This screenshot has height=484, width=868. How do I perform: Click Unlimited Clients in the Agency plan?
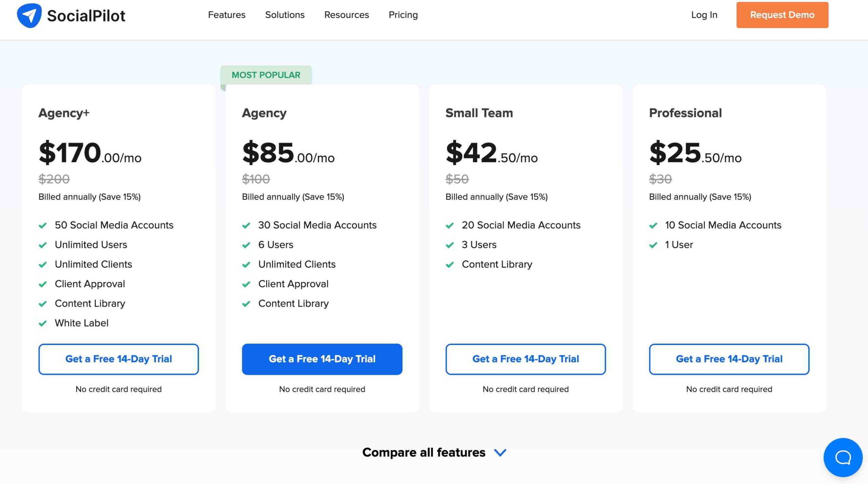(x=297, y=265)
